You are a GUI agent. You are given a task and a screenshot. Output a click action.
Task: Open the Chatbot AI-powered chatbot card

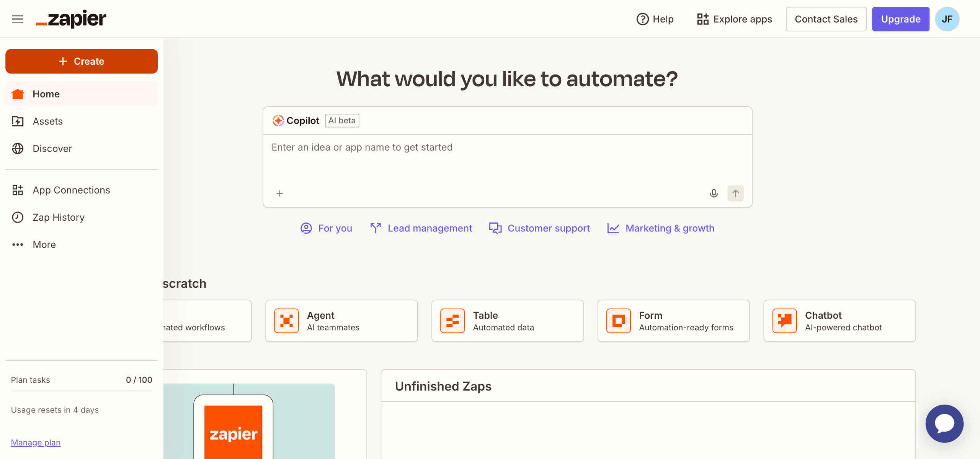[x=839, y=321]
